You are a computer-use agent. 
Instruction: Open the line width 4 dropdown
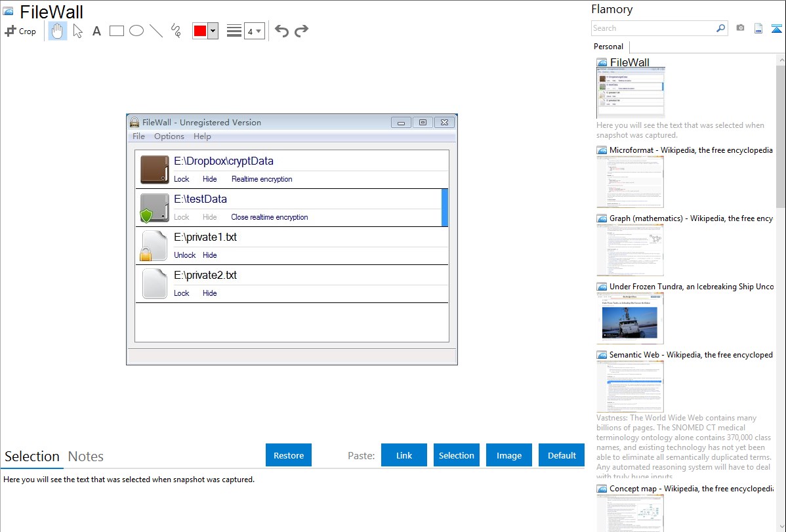tap(255, 31)
